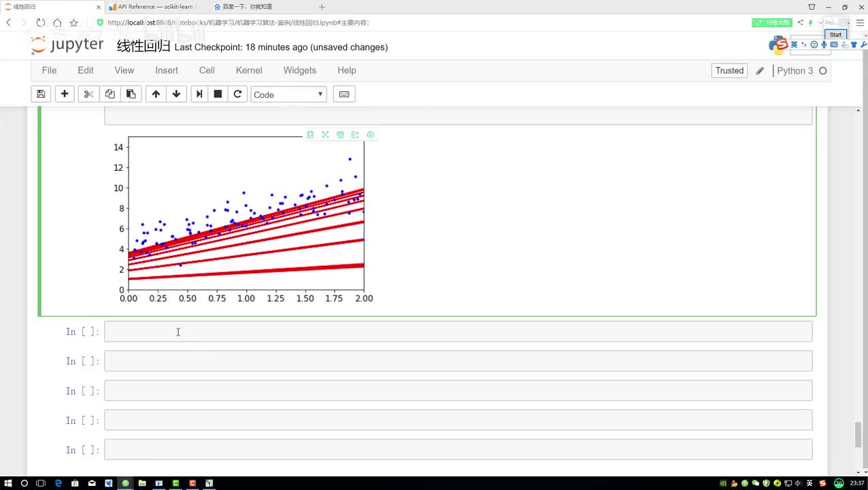
Task: Open the View menu
Action: point(124,70)
